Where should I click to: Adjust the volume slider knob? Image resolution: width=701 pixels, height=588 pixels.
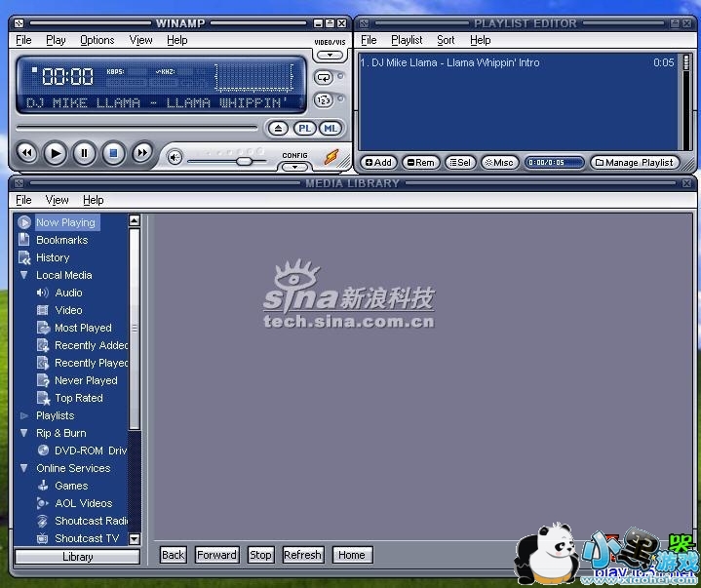pos(244,162)
